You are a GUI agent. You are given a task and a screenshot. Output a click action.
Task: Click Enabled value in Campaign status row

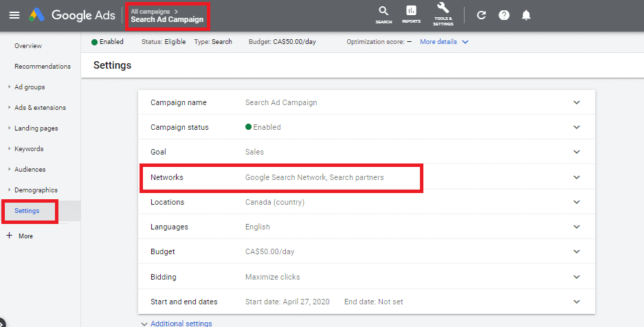point(263,127)
